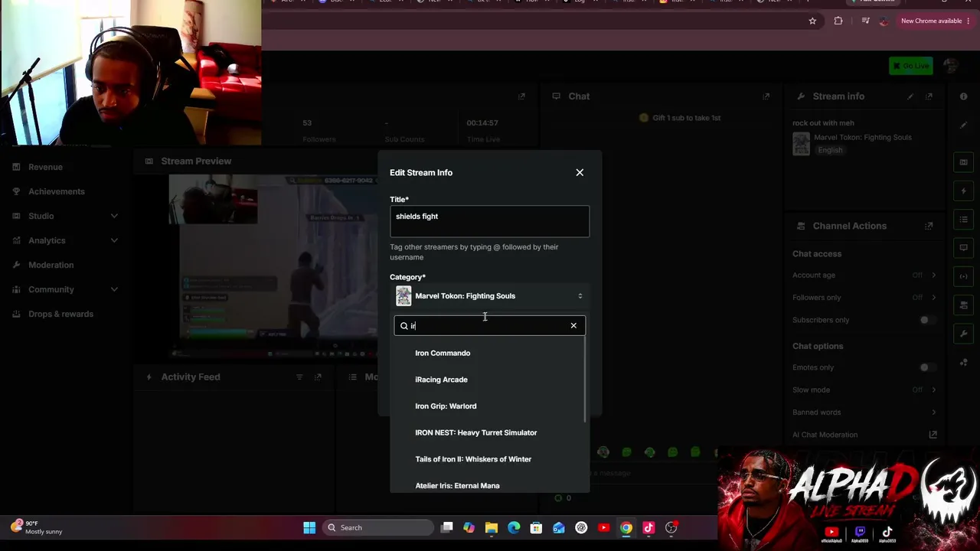Screen dimensions: 980x551
Task: Click the Marvel Tokon game in Stream info
Action: tap(862, 138)
